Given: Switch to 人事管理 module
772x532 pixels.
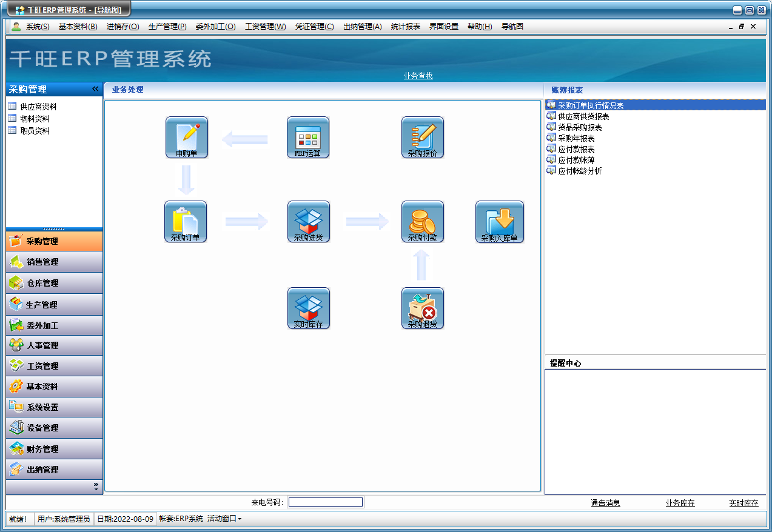Looking at the screenshot, I should click(54, 345).
